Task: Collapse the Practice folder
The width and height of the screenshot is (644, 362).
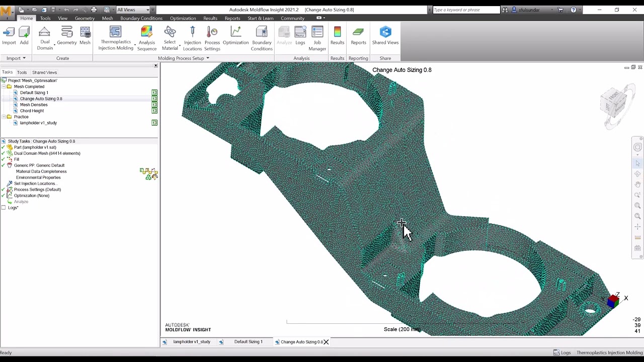Action: click(x=3, y=117)
